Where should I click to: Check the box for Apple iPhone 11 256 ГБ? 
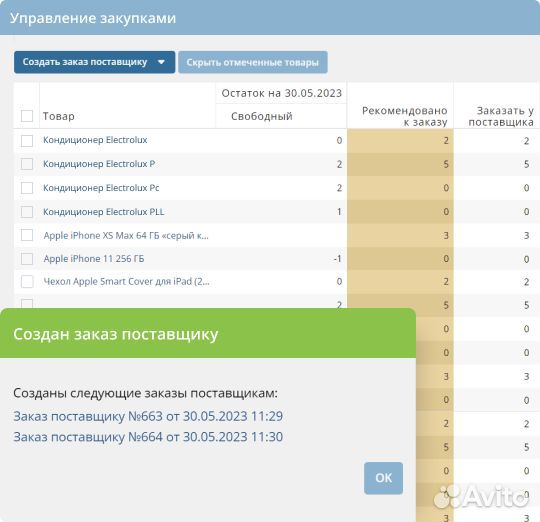[x=27, y=259]
